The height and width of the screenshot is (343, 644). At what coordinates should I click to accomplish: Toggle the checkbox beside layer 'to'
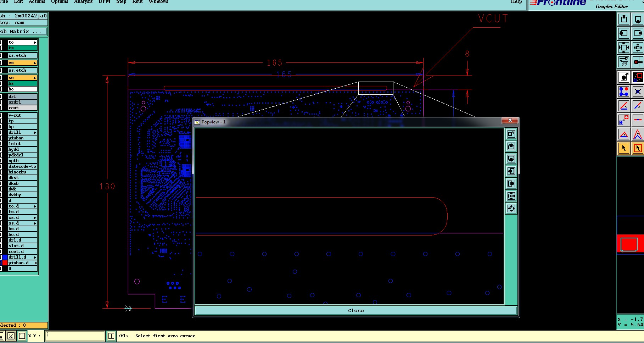click(1, 42)
